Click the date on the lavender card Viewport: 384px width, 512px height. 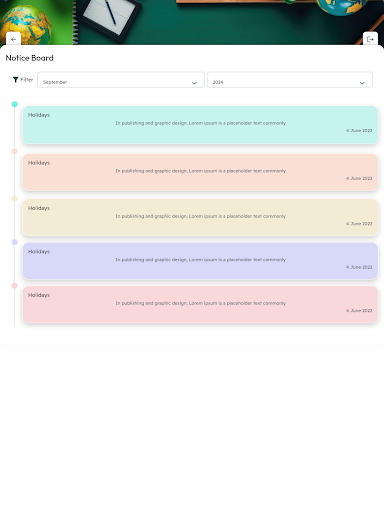coord(359,267)
